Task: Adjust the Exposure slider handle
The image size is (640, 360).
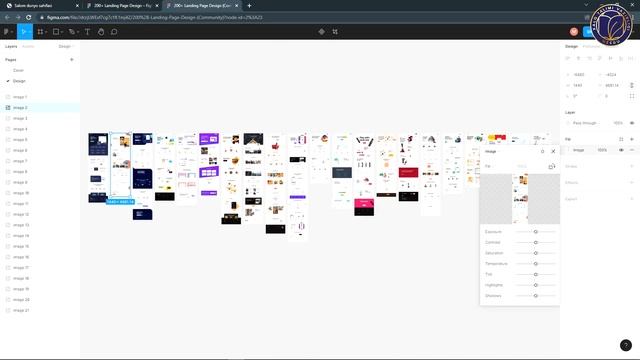Action: coord(536,232)
